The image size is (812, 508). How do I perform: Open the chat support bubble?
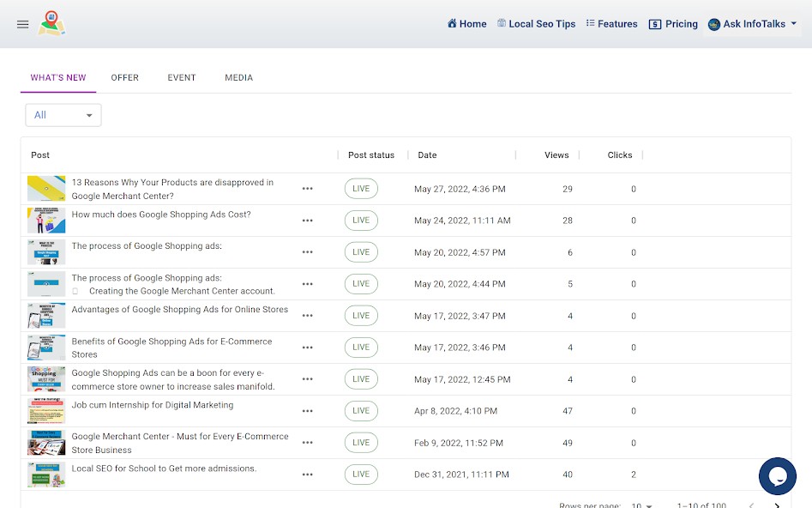click(x=777, y=476)
